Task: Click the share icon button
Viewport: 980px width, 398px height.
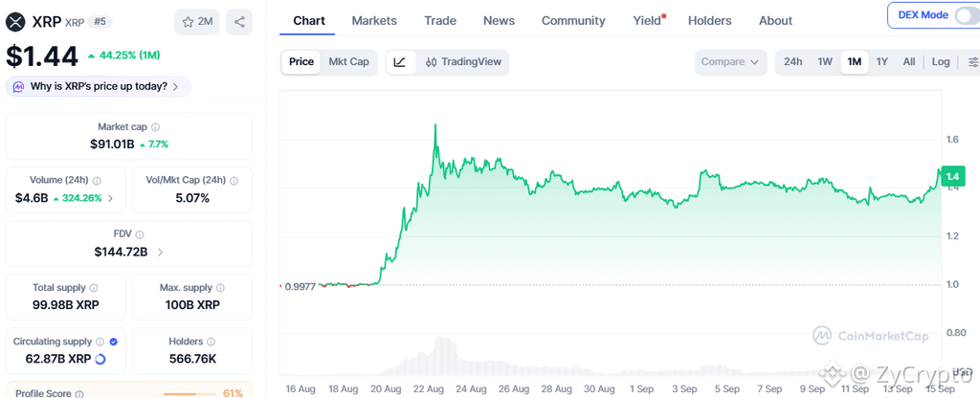Action: (x=239, y=22)
